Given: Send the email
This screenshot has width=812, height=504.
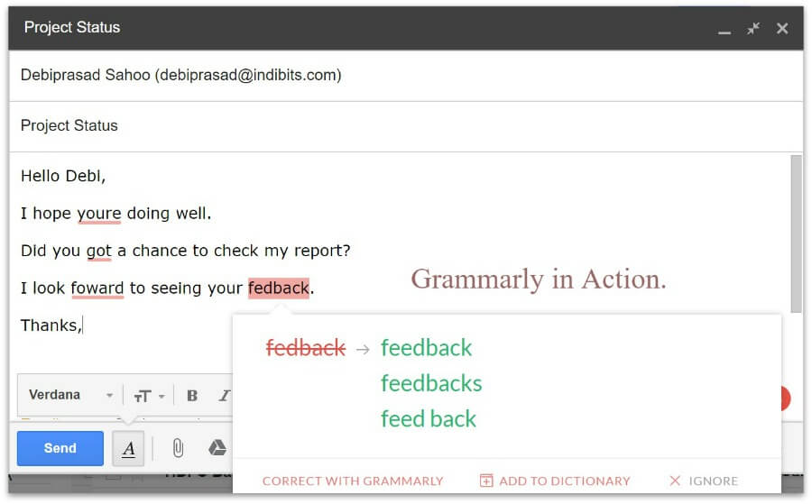Looking at the screenshot, I should click(x=60, y=448).
